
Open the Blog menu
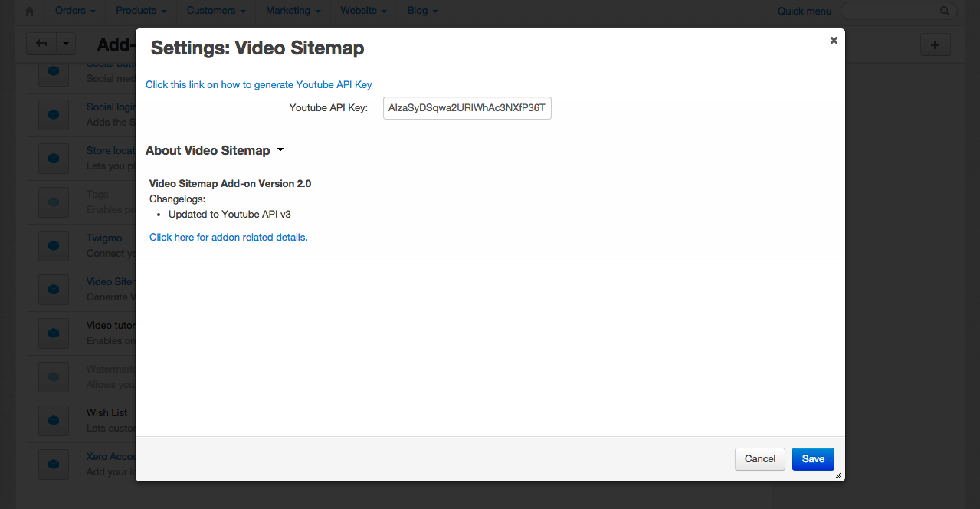point(423,11)
